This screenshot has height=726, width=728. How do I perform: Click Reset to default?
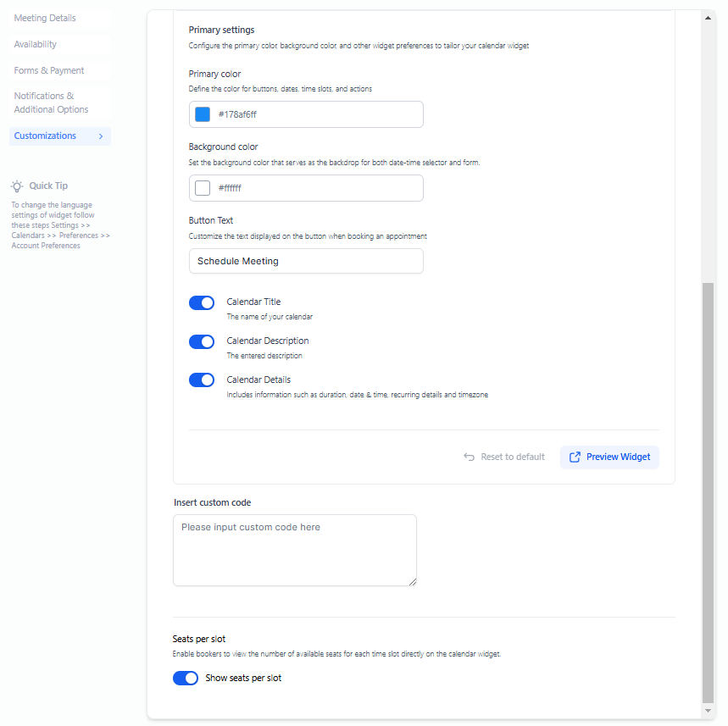tap(512, 457)
